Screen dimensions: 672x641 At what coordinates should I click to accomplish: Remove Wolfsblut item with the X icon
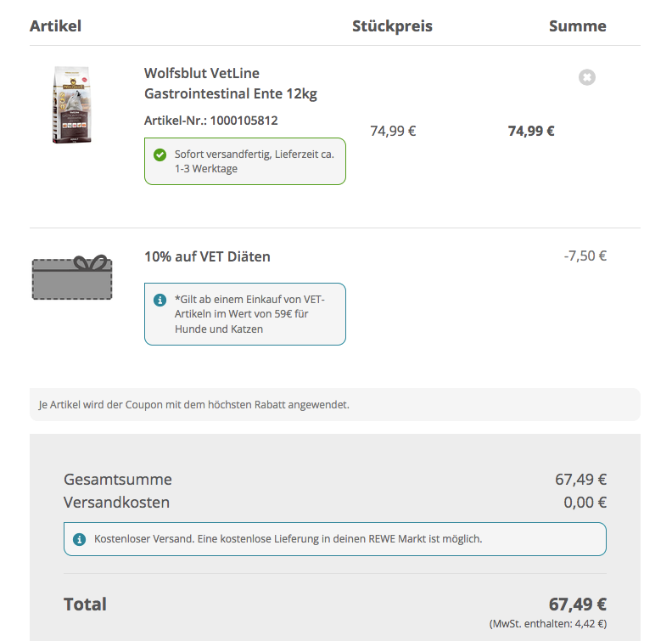[587, 77]
